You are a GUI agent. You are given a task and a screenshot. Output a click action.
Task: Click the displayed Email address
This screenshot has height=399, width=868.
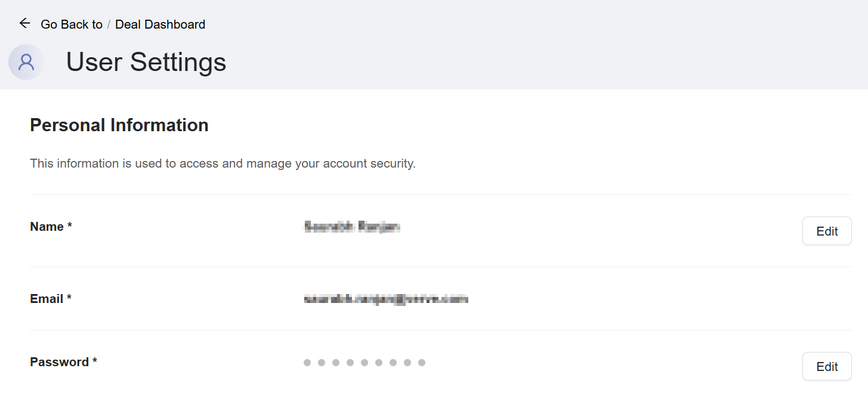pyautogui.click(x=385, y=299)
